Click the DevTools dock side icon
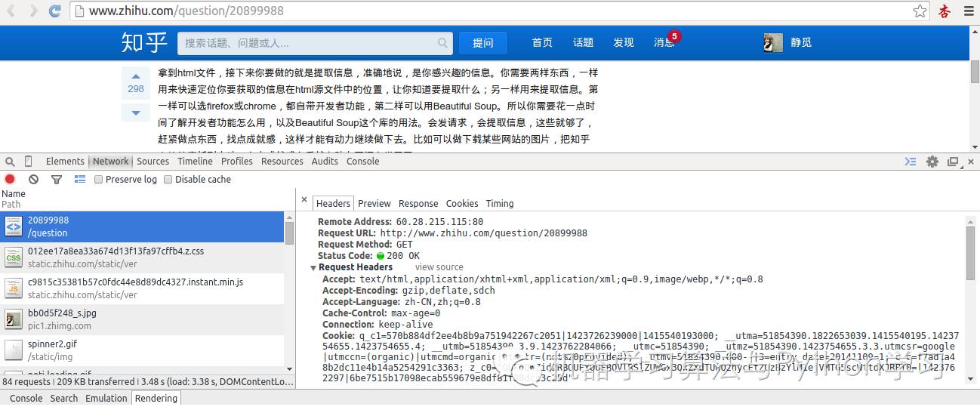 point(953,162)
